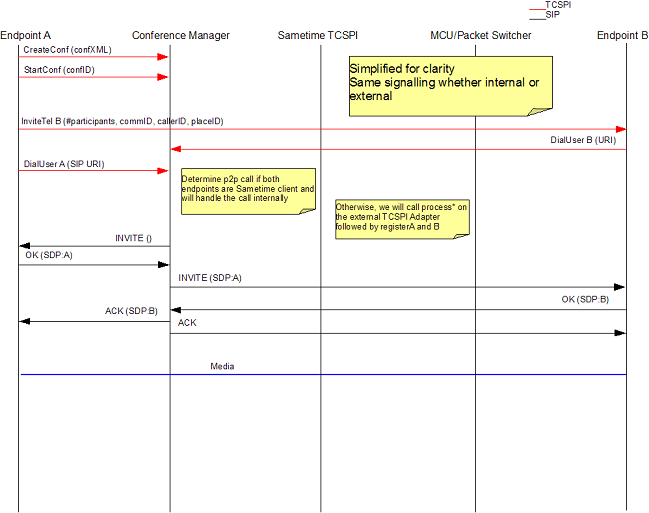The height and width of the screenshot is (513, 649).
Task: Click the blue Media line
Action: coord(323,374)
